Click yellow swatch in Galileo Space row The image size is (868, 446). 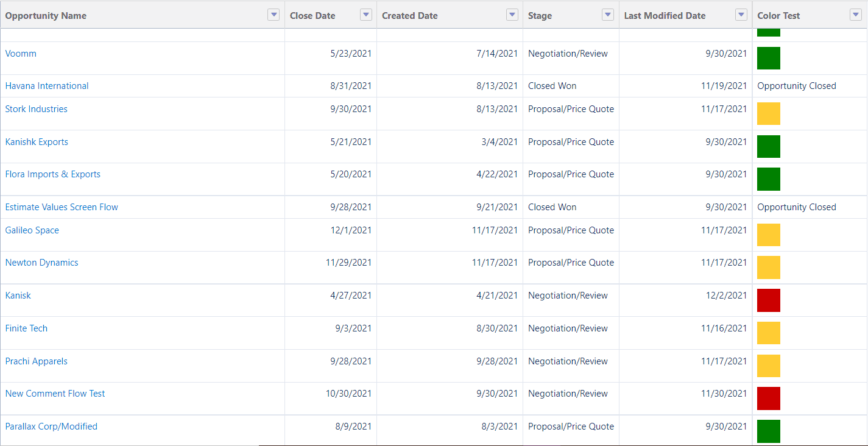point(769,235)
